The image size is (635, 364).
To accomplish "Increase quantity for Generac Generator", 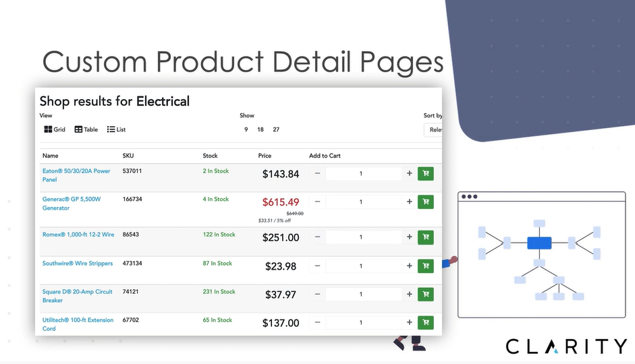I will (x=410, y=202).
